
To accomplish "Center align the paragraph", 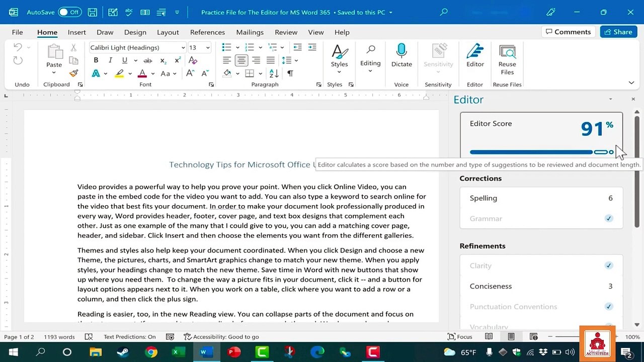I will 242,60.
